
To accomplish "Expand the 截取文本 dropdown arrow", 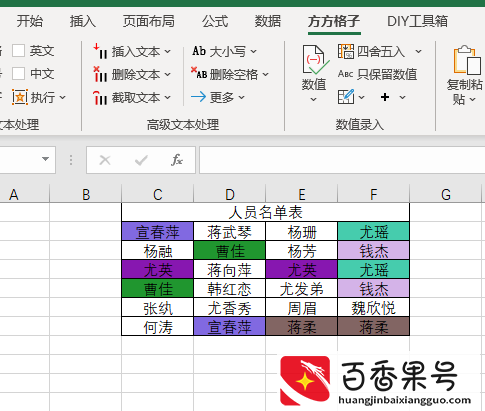I will click(168, 98).
